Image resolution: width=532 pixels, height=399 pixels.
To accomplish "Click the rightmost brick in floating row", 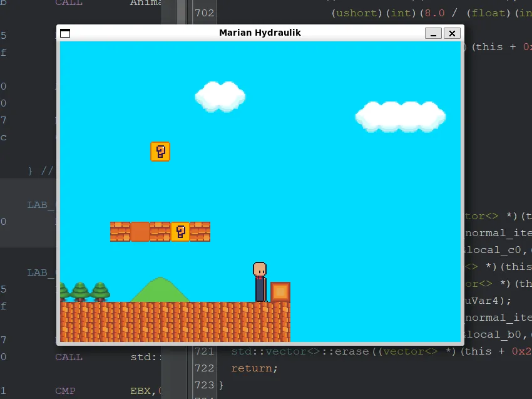I will [200, 232].
